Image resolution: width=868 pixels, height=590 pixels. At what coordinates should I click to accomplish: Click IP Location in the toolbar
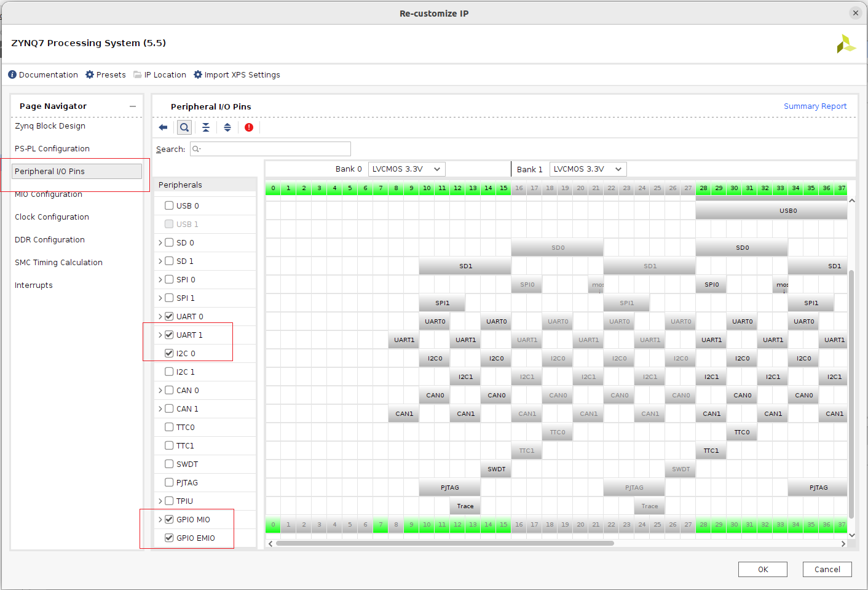point(160,74)
